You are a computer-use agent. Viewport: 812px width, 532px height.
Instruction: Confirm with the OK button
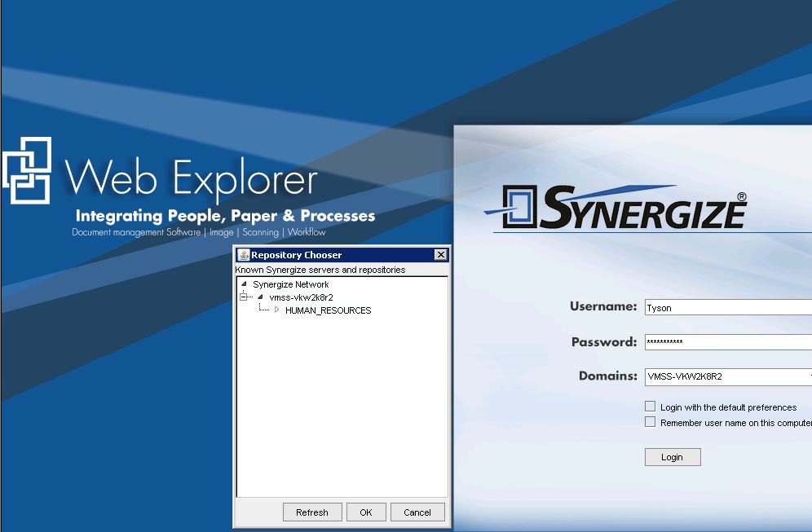[x=366, y=512]
